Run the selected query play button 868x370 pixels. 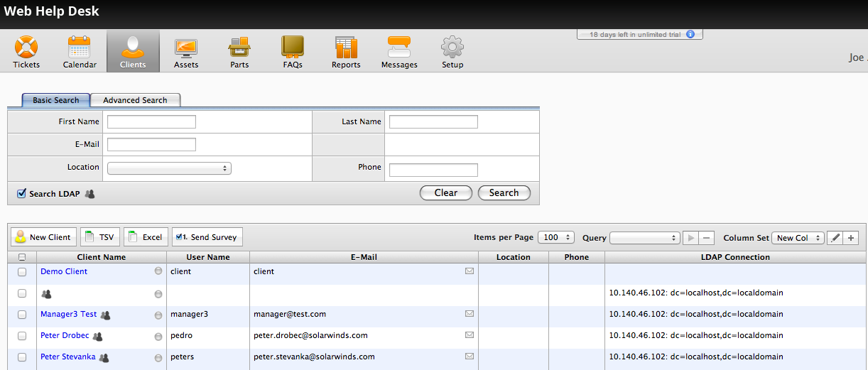point(690,238)
